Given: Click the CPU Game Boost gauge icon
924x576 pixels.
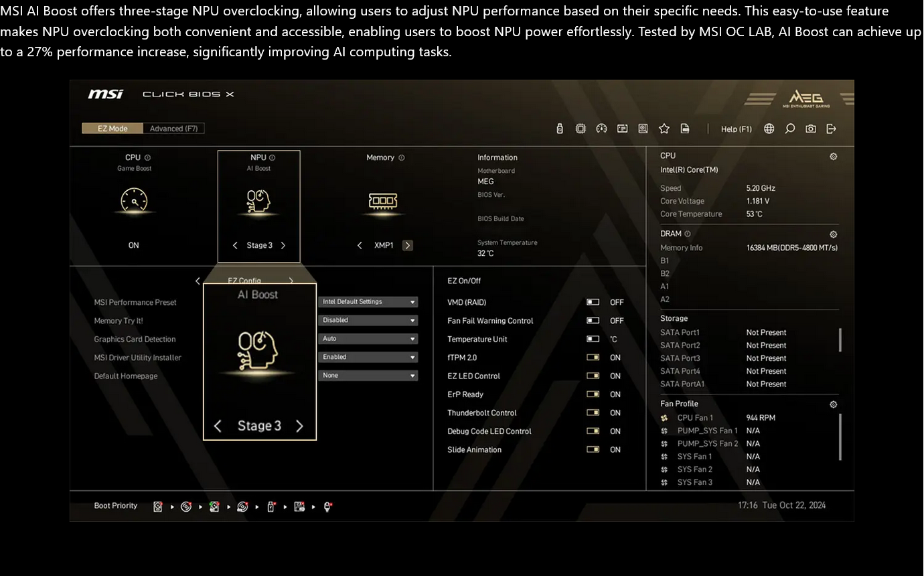Looking at the screenshot, I should pyautogui.click(x=134, y=200).
